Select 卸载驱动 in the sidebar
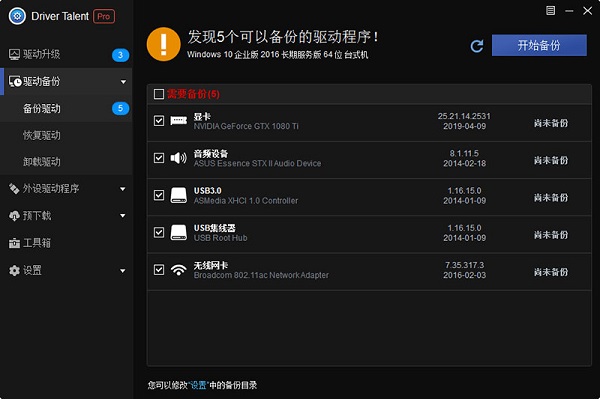This screenshot has width=600, height=399. tap(66, 162)
